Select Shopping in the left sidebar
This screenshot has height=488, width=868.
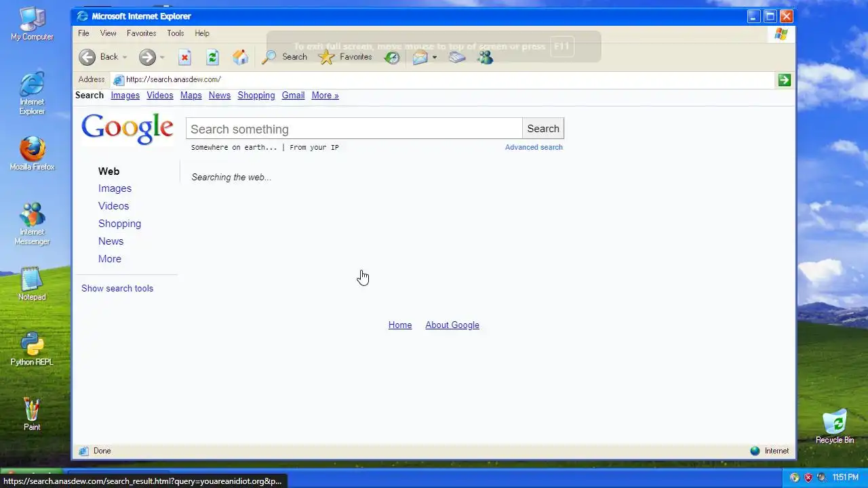click(119, 224)
